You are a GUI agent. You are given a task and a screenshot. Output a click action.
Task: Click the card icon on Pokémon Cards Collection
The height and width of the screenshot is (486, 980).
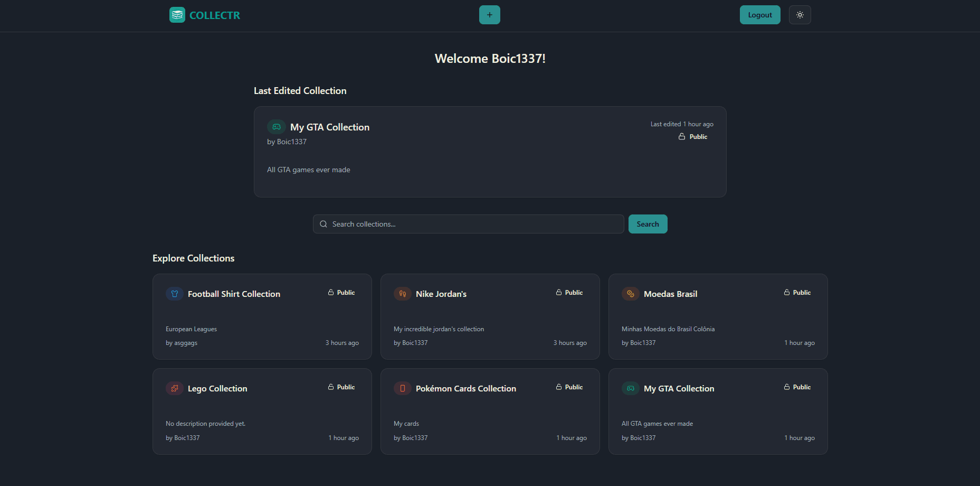point(403,388)
